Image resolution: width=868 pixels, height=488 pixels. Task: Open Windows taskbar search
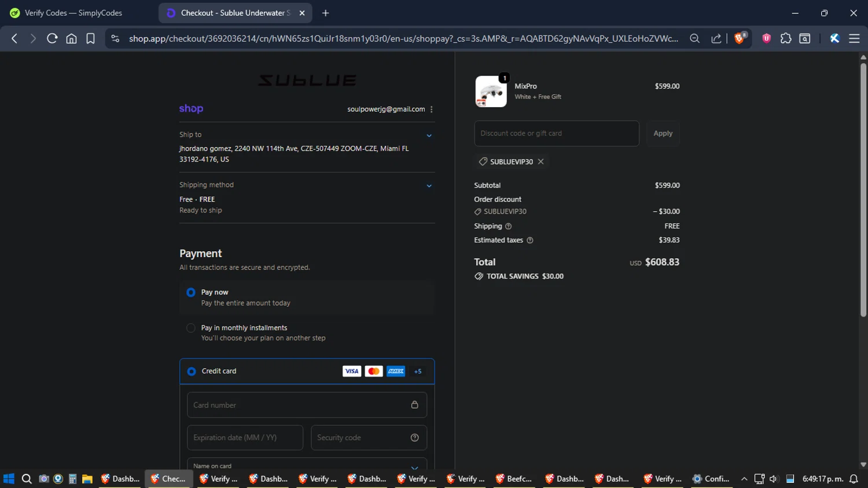point(27,479)
